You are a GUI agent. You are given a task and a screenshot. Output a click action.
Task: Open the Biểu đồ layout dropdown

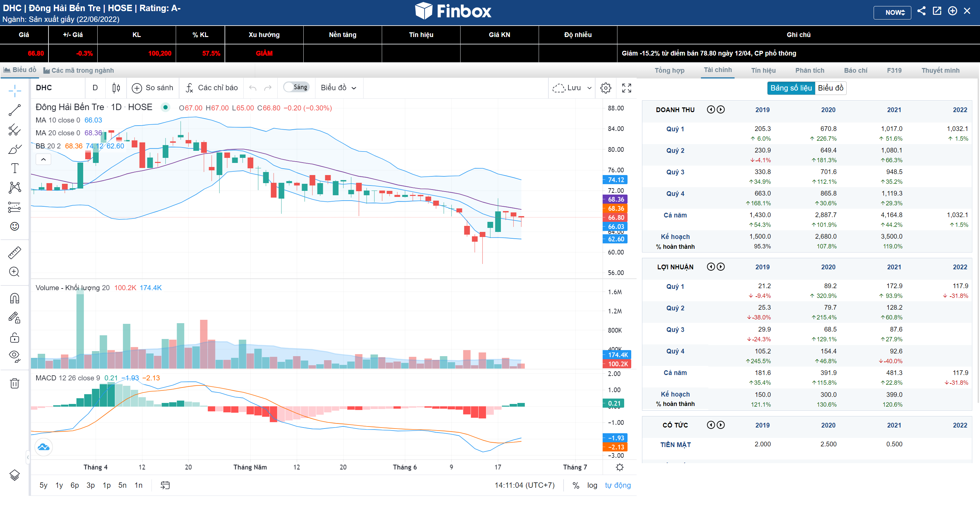[338, 88]
